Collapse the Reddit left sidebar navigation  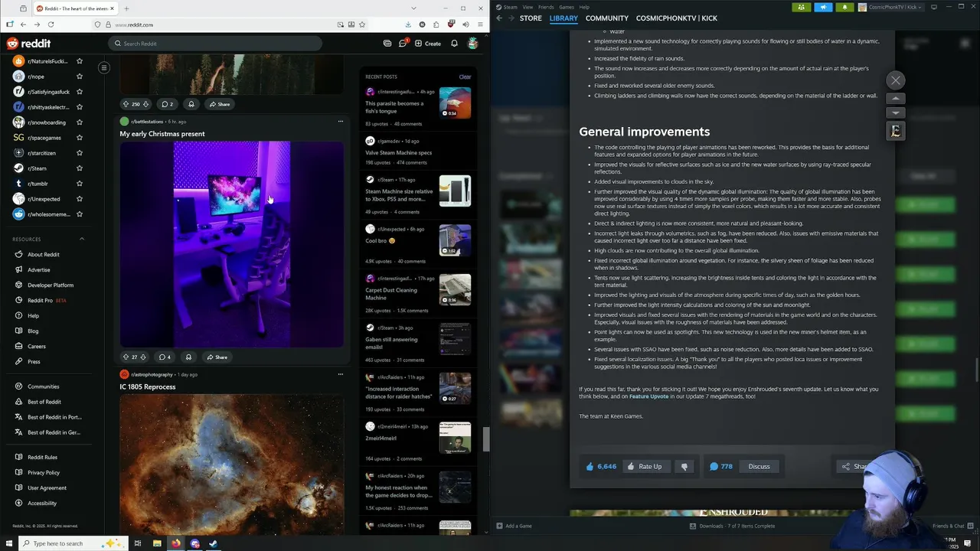click(103, 68)
